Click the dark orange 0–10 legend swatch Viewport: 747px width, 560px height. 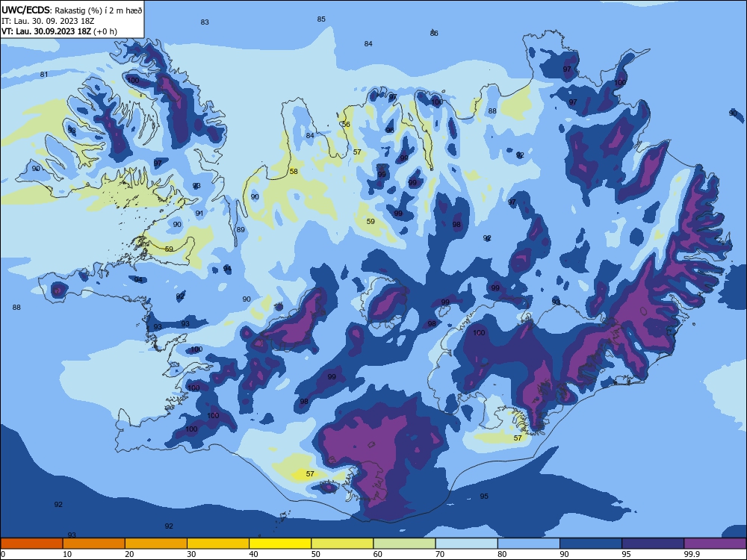[31, 544]
